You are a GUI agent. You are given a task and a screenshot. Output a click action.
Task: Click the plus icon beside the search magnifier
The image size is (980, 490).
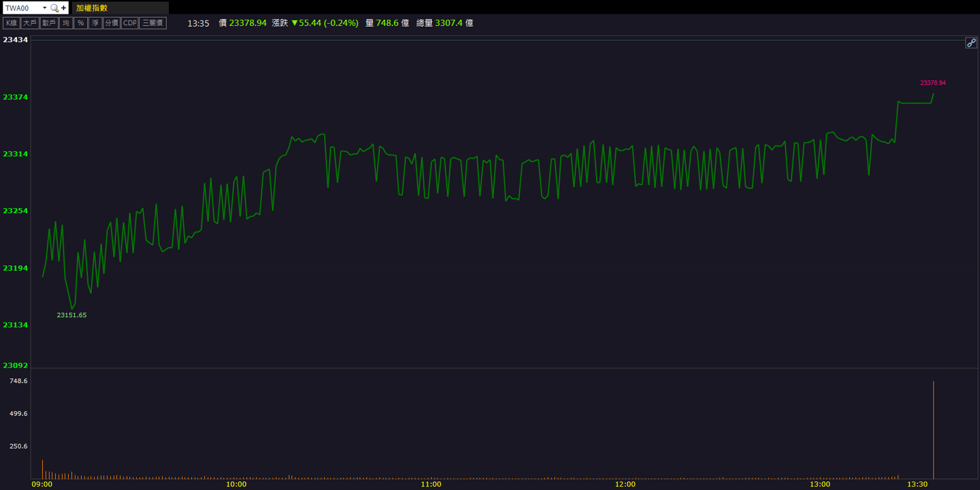pos(64,8)
